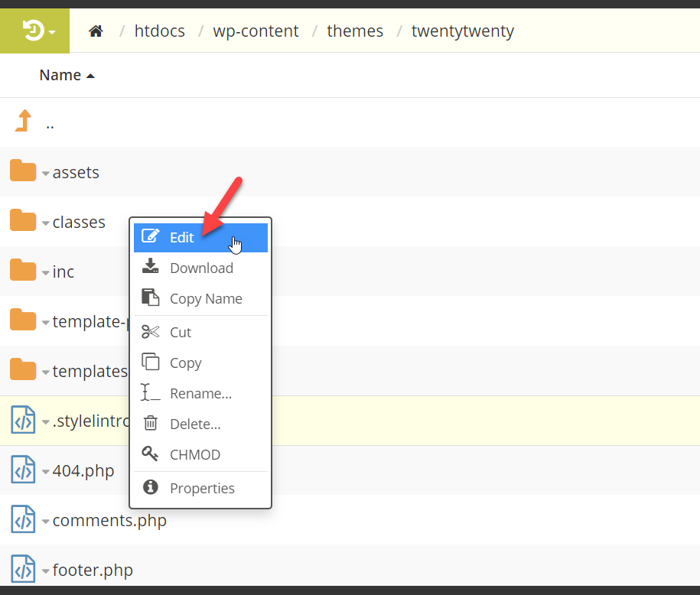Click the Edit pencil icon in context menu
This screenshot has width=700, height=595.
point(151,236)
